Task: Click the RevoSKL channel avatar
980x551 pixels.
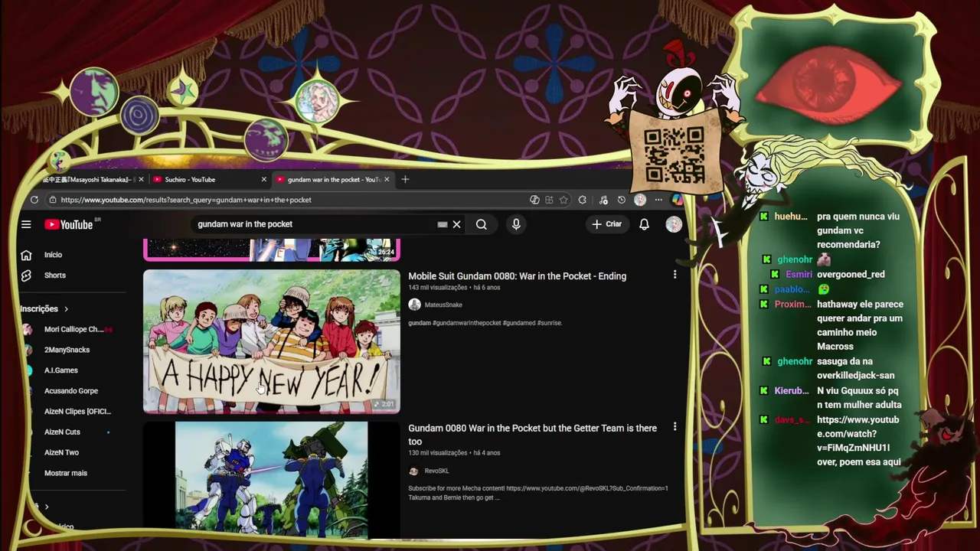Action: pyautogui.click(x=413, y=471)
